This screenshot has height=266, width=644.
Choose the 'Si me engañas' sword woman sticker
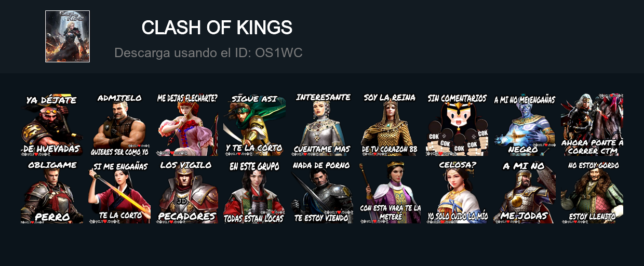pyautogui.click(x=119, y=192)
